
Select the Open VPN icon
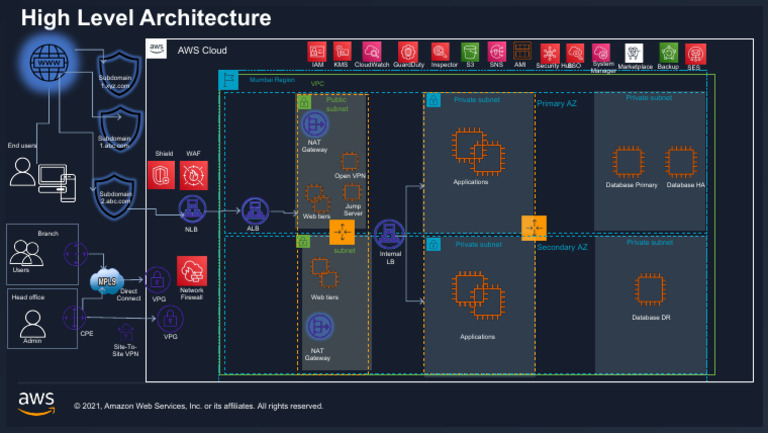(350, 160)
